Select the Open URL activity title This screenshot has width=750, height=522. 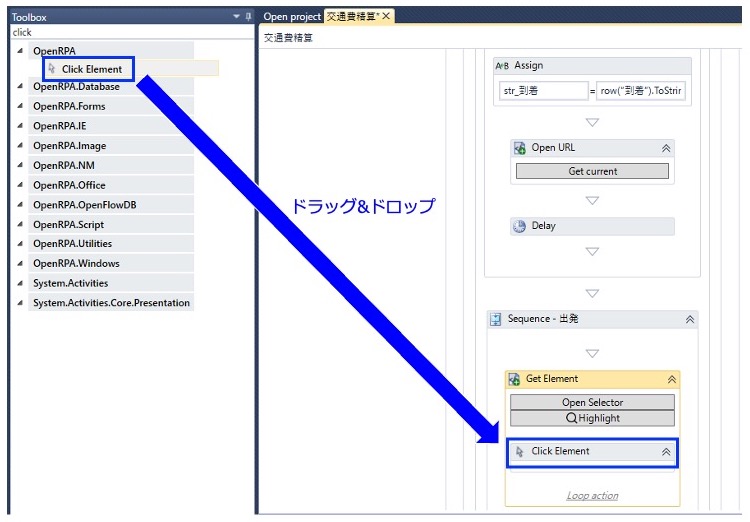[x=553, y=147]
